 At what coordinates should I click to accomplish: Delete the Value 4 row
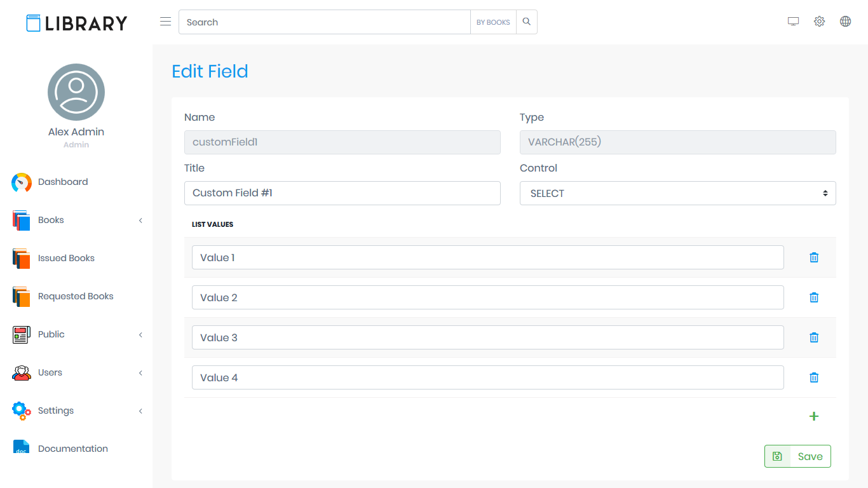[814, 377]
